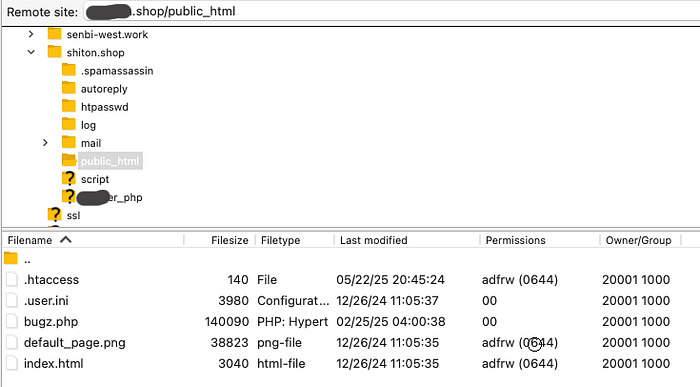Click the log folder icon
This screenshot has height=387, width=700.
pyautogui.click(x=69, y=124)
